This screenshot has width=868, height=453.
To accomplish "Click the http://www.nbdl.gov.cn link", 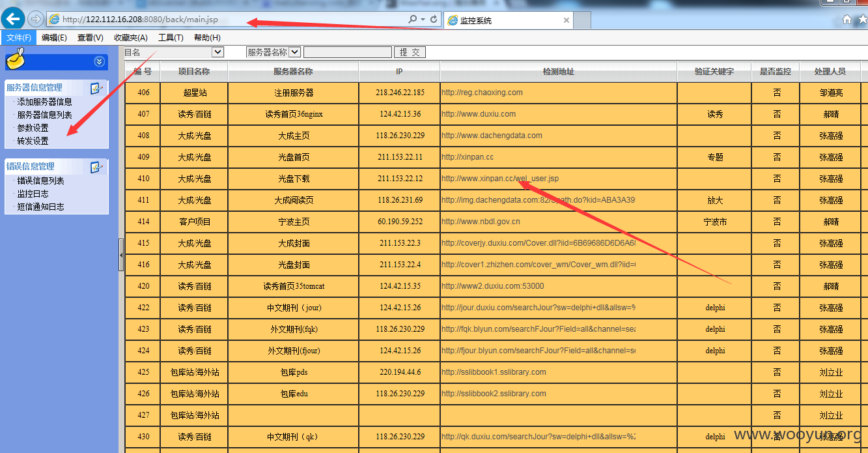I will (x=481, y=222).
